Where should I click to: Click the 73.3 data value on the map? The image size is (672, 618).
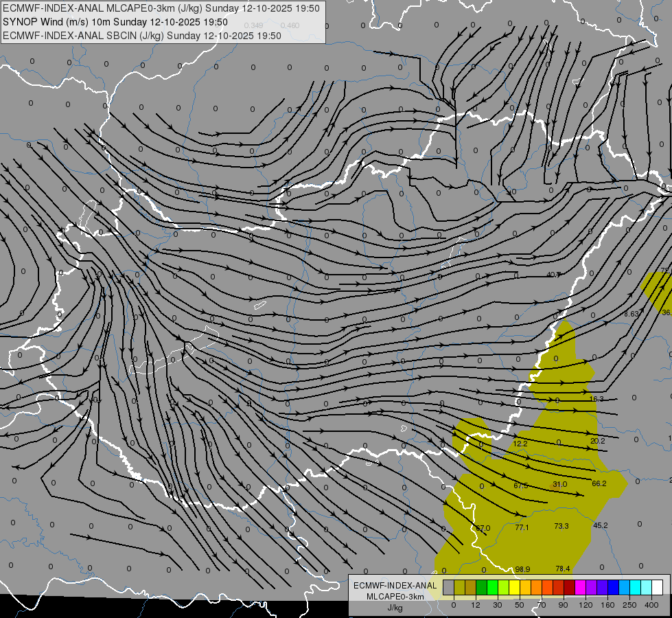click(561, 526)
